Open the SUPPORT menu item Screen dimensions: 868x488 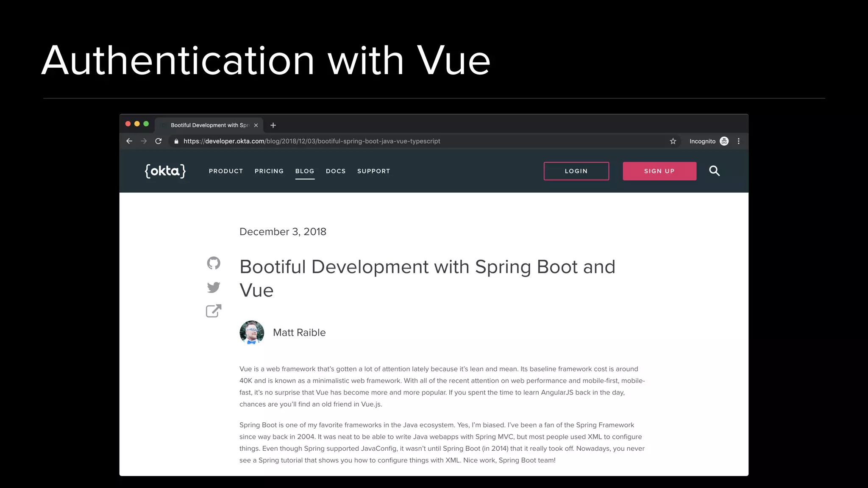(x=374, y=171)
